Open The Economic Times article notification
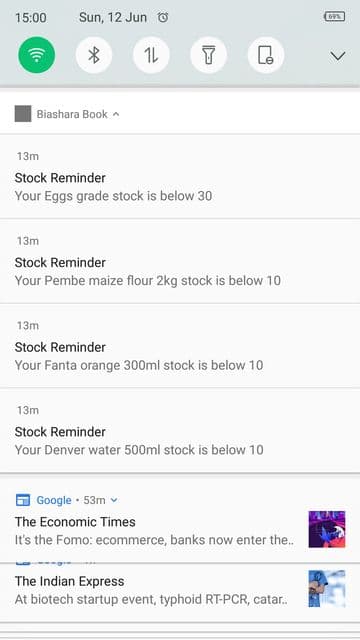This screenshot has width=360, height=640. (180, 518)
